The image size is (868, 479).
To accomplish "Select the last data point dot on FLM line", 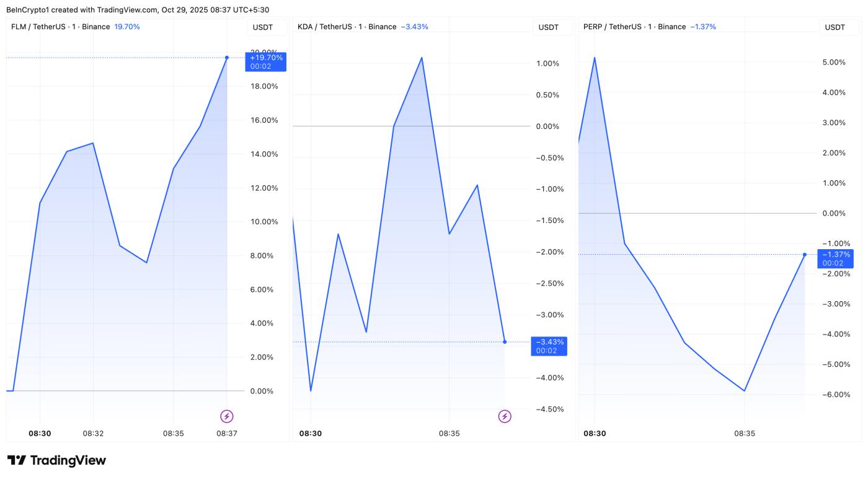I will (227, 58).
